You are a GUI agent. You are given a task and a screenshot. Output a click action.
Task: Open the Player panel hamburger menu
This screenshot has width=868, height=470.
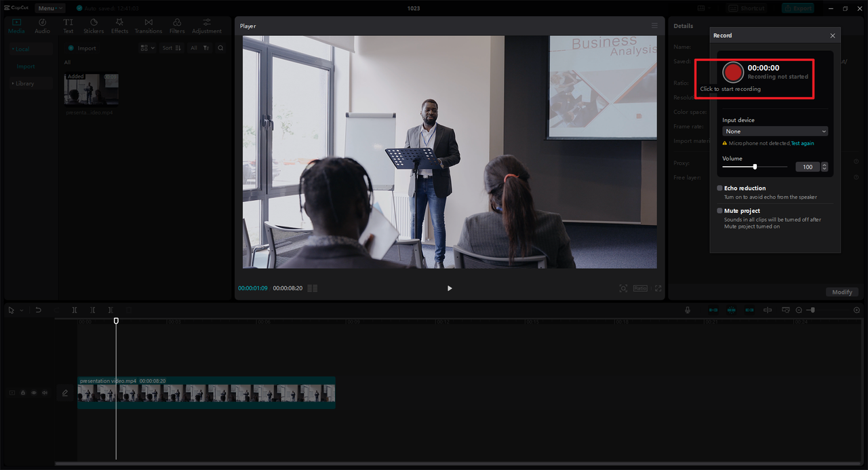click(654, 26)
